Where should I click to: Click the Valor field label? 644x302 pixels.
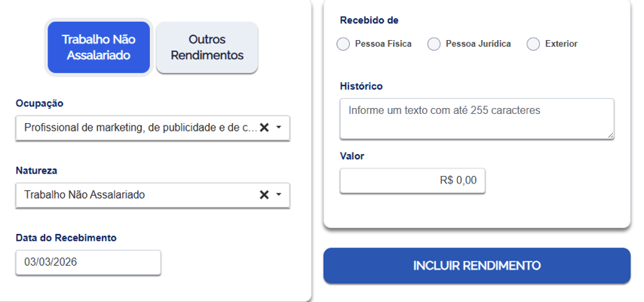pyautogui.click(x=352, y=156)
